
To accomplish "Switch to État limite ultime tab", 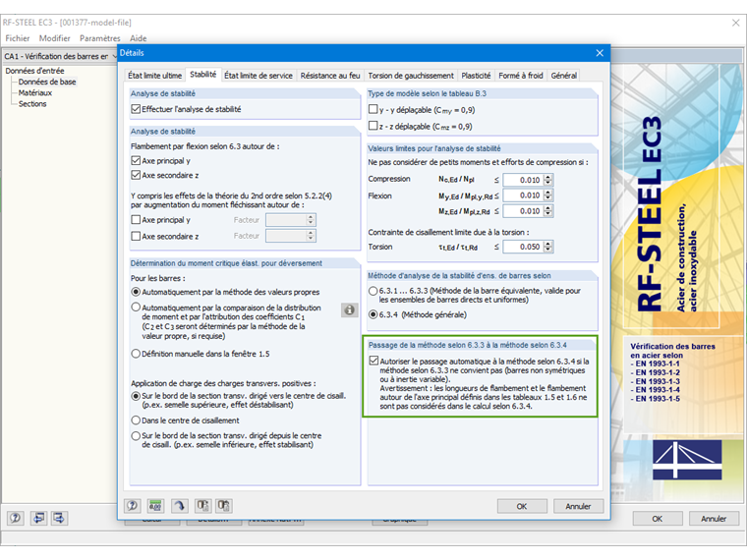I will click(155, 76).
